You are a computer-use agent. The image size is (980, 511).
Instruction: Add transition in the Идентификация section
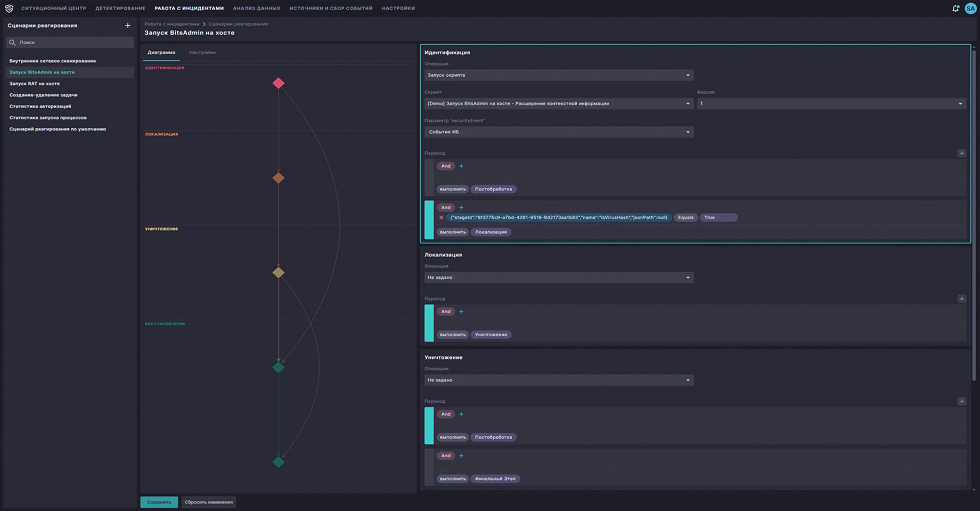pos(961,153)
